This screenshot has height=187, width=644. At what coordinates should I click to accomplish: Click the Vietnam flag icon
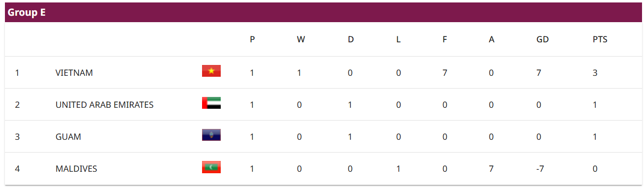click(x=211, y=71)
